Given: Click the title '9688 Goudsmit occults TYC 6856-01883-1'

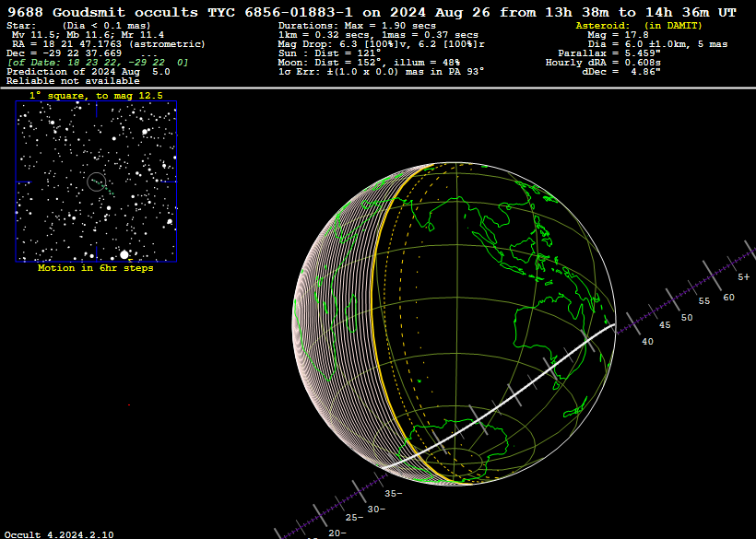Looking at the screenshot, I should [x=183, y=13].
